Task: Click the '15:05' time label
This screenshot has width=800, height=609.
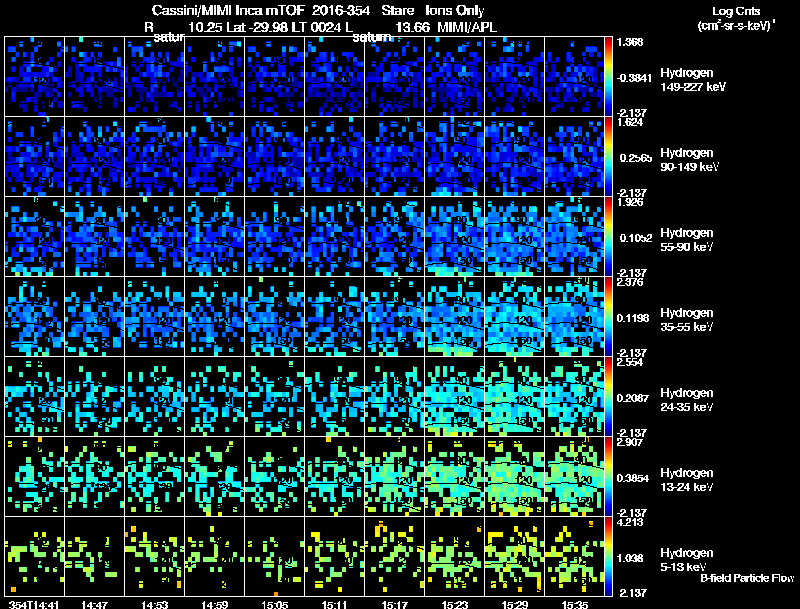Action: coord(274,605)
